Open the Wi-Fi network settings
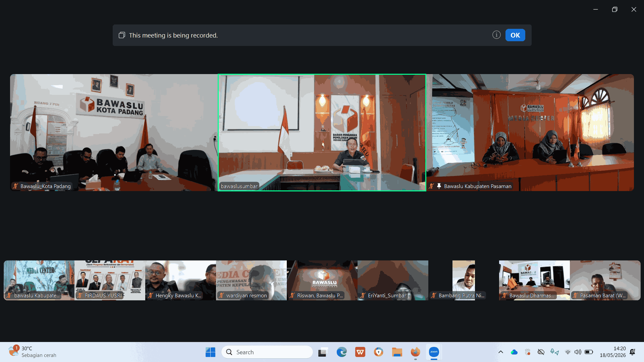644x362 pixels. click(568, 352)
